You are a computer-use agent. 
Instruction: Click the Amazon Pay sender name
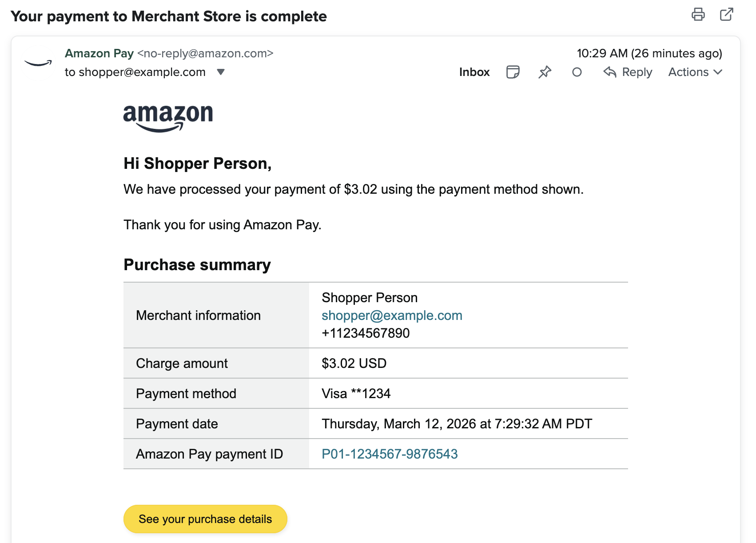click(x=99, y=53)
